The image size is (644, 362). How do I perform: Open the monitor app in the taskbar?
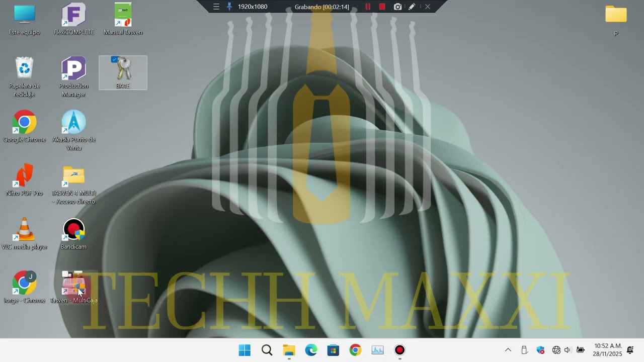377,350
